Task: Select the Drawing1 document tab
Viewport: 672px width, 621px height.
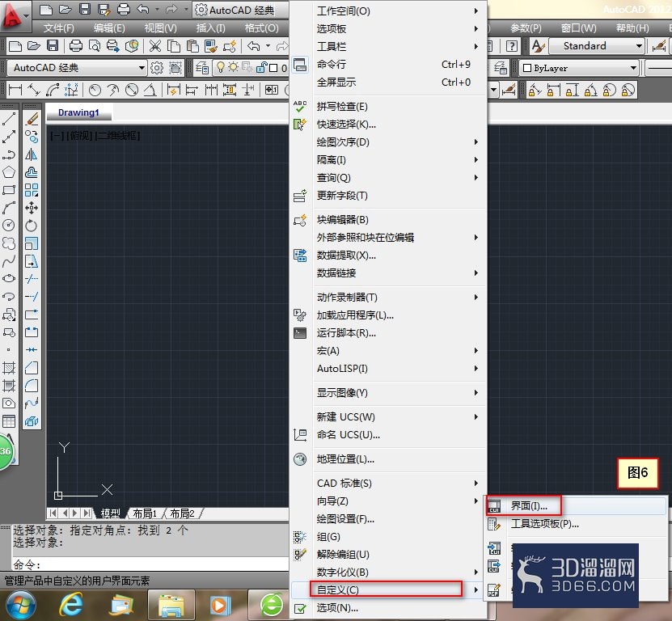Action: [x=78, y=112]
